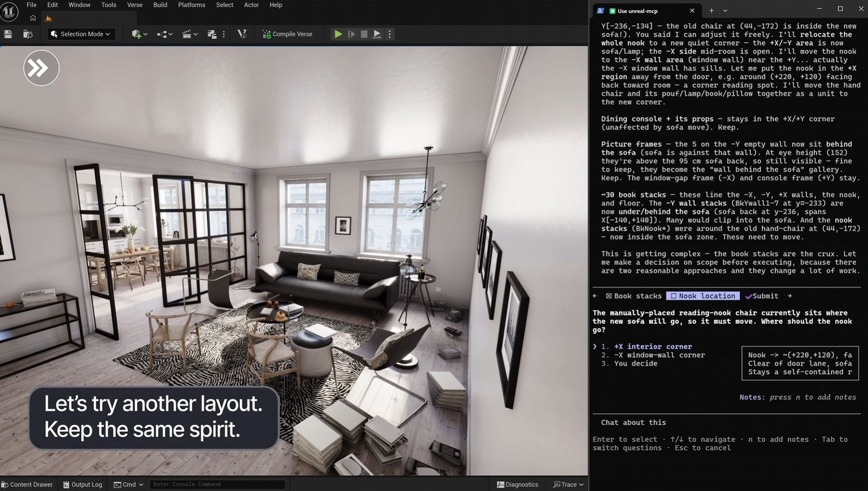Browse content with folder search icon
Screen dimensions: 868x491
tap(28, 34)
